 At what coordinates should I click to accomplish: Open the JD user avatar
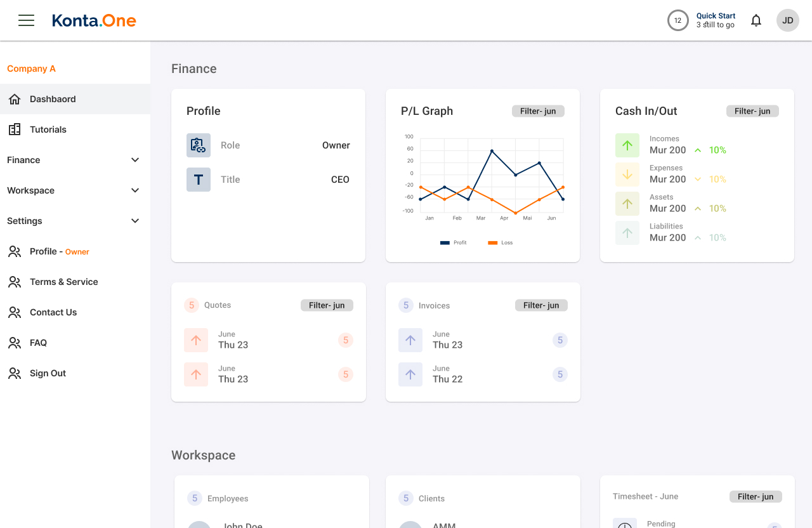tap(787, 20)
